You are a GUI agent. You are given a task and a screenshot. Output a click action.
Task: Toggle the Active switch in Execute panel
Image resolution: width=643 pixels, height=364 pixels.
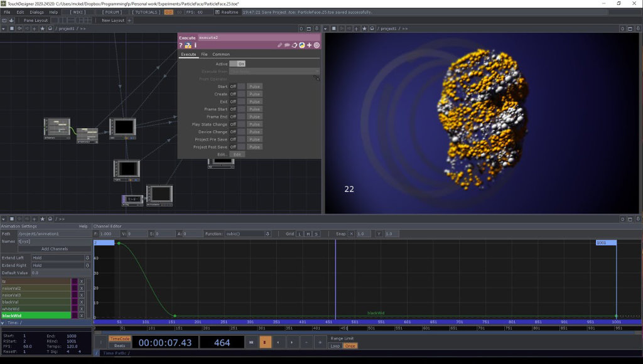pyautogui.click(x=237, y=64)
